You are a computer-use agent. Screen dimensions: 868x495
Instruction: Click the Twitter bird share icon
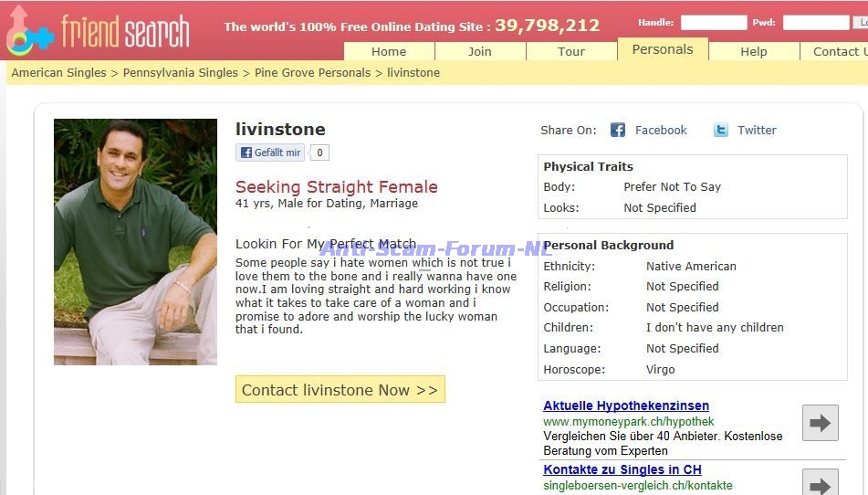click(721, 131)
